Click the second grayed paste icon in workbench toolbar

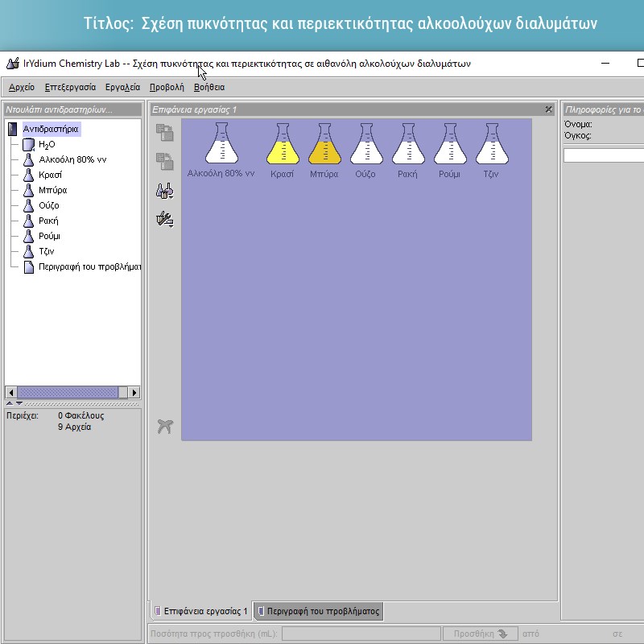pos(165,162)
